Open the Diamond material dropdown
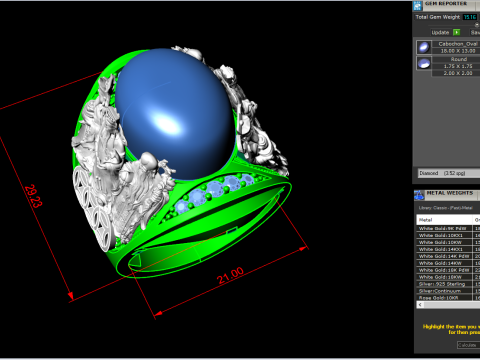The width and height of the screenshot is (480, 360). [x=449, y=173]
